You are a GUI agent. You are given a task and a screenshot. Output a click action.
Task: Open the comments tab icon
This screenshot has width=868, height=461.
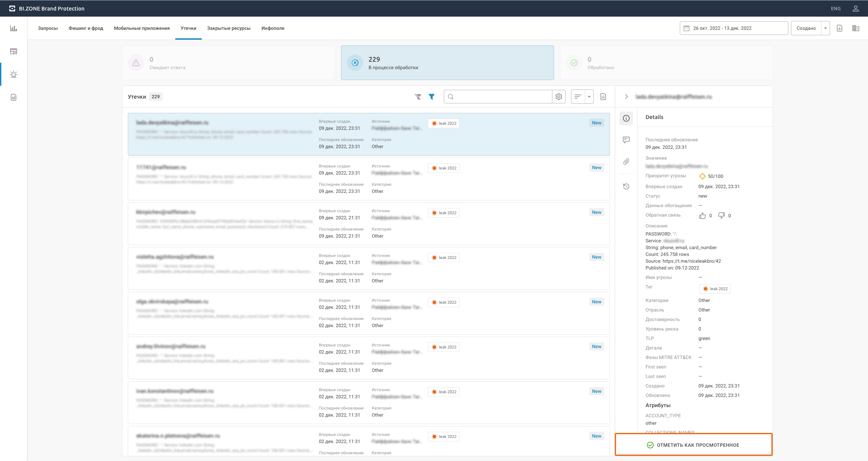click(x=626, y=140)
